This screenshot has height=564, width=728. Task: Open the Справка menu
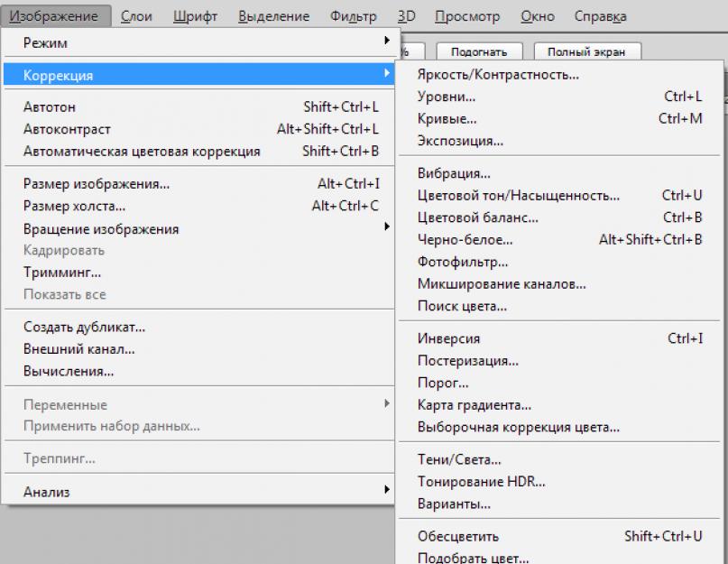tap(600, 16)
